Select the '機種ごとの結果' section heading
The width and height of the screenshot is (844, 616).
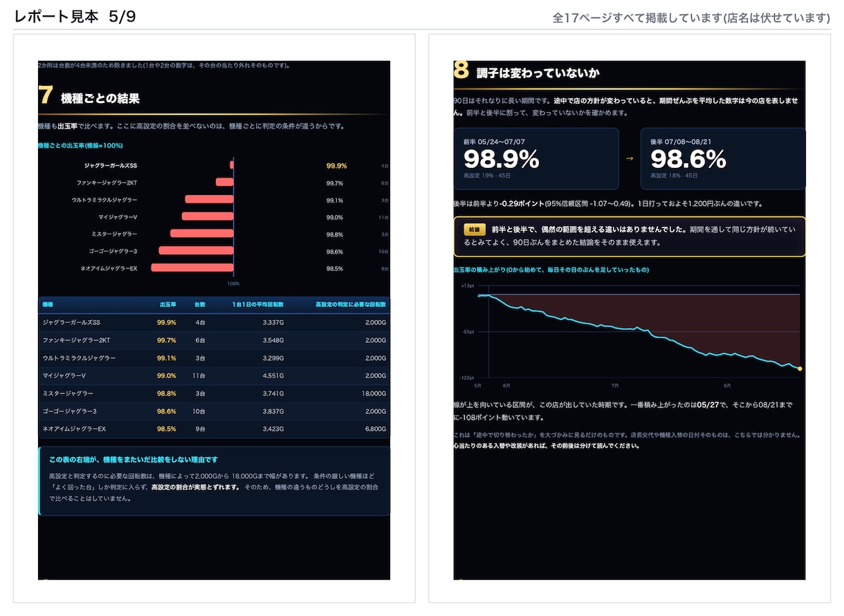(x=100, y=98)
